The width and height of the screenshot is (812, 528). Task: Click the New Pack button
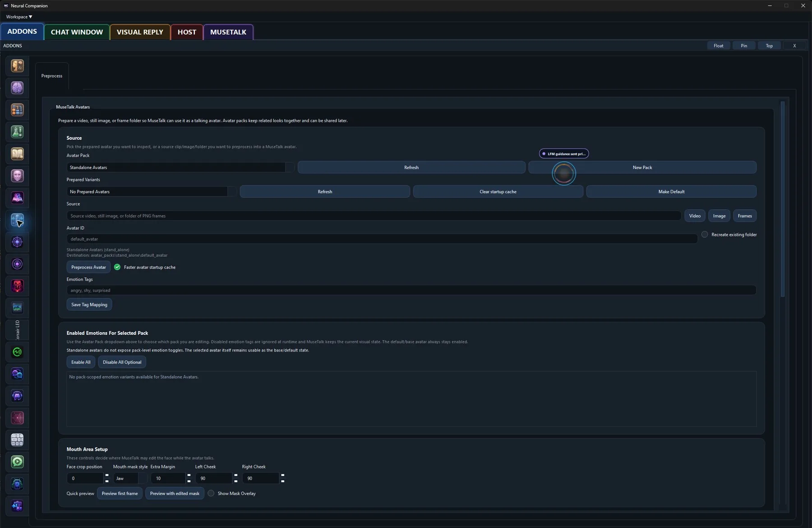(x=642, y=167)
